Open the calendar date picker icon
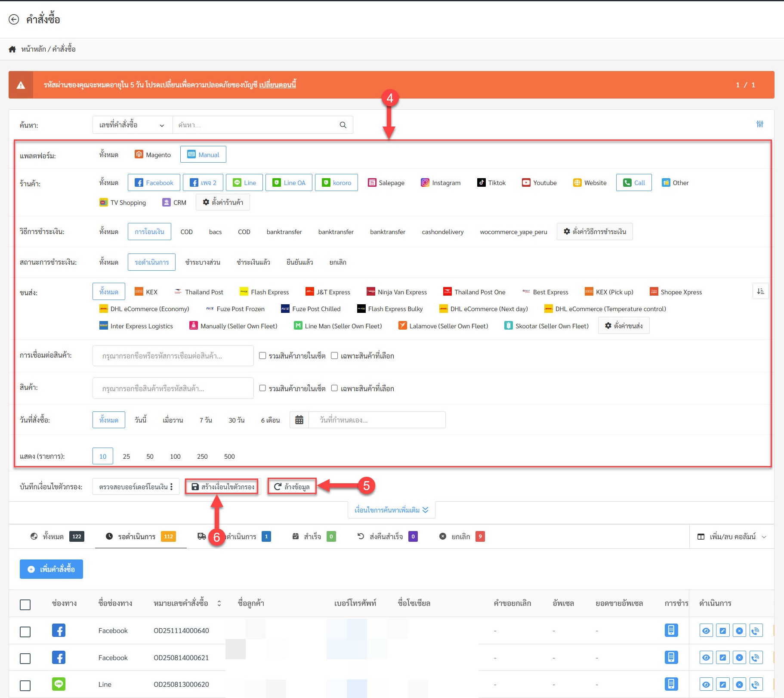 (x=299, y=420)
